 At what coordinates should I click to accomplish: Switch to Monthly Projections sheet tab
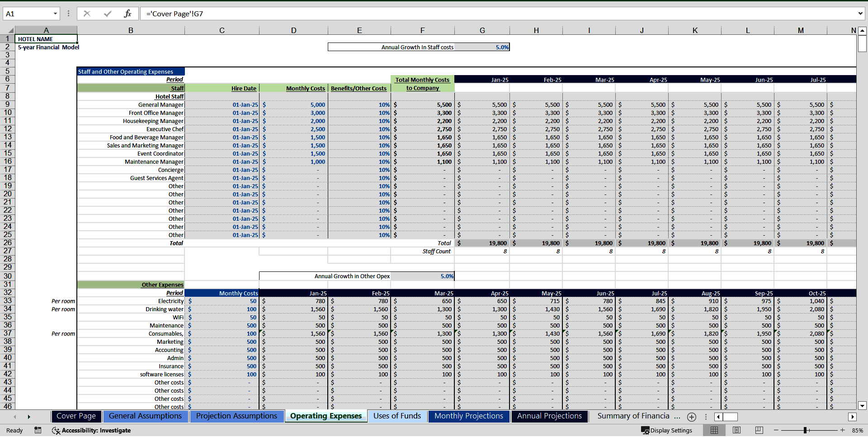coord(469,416)
